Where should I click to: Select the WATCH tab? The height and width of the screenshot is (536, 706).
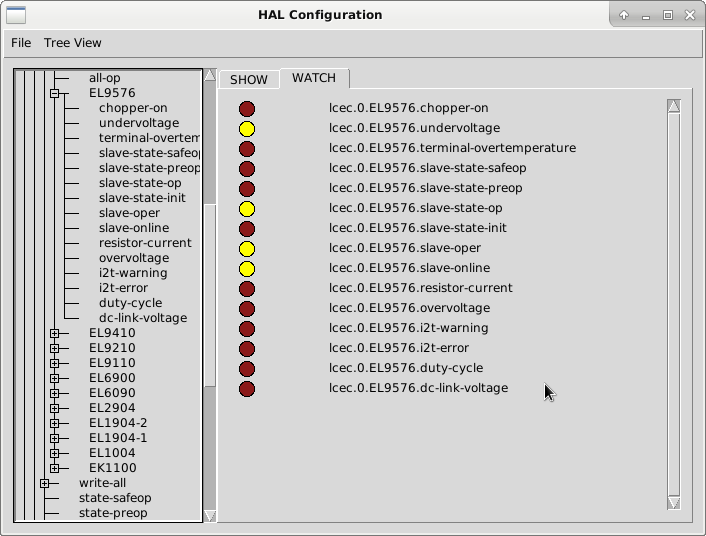(x=314, y=78)
